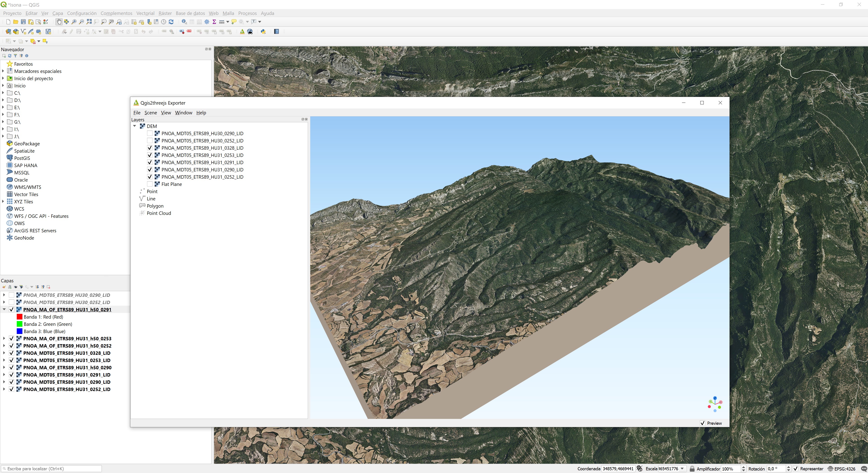Select the Pan Map hand tool

point(59,22)
